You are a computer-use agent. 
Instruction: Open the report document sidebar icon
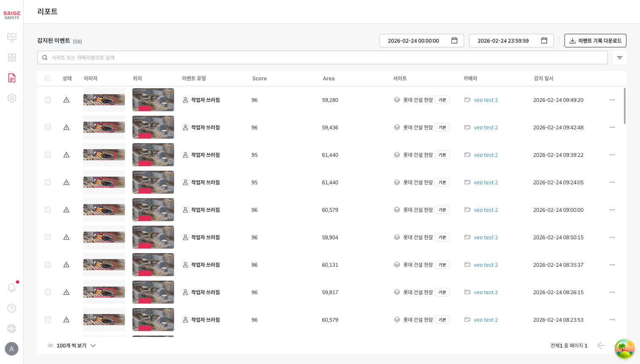12,78
